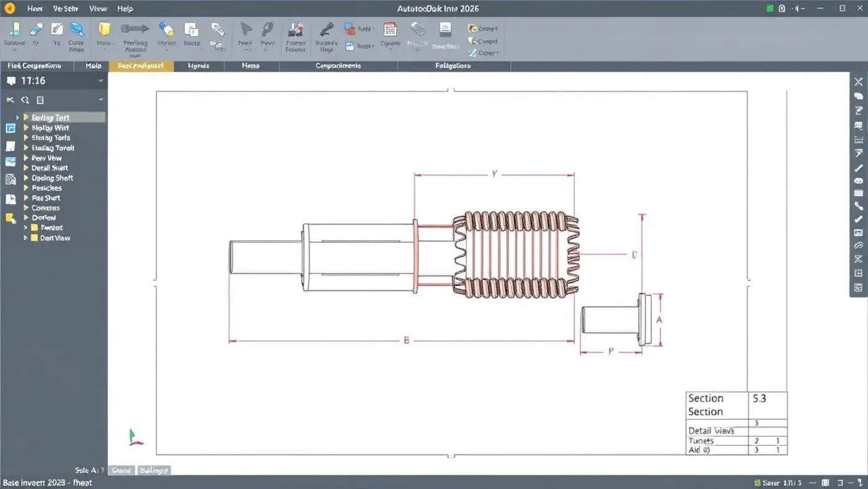The width and height of the screenshot is (868, 489).
Task: Click the blue oval ribbon icon
Action: [77, 29]
